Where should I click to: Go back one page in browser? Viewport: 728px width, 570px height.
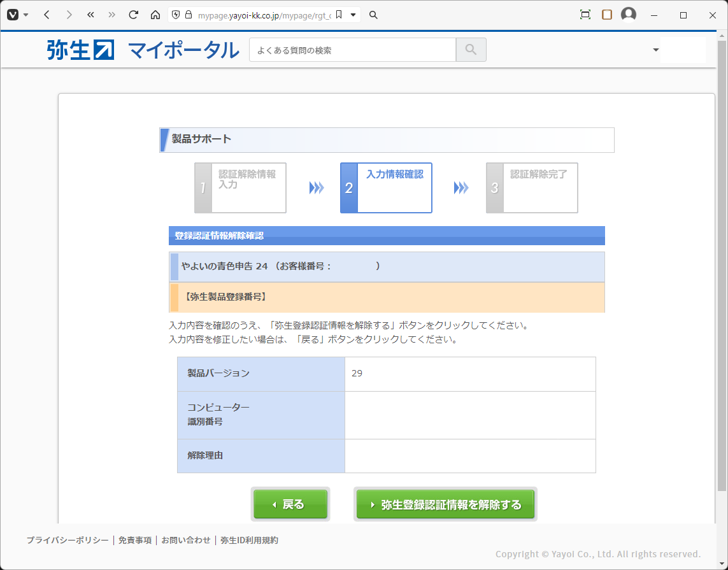coord(46,15)
